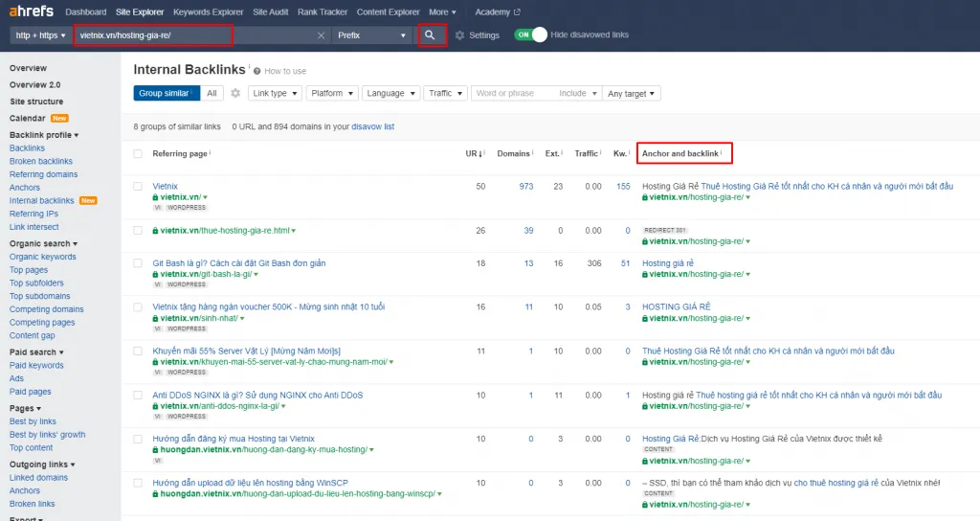
Task: Clear the URL field with X icon
Action: [x=321, y=35]
